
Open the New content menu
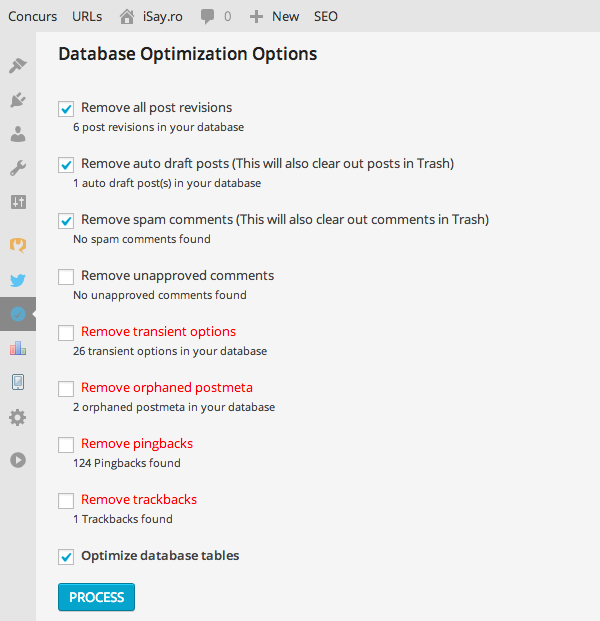[x=274, y=16]
